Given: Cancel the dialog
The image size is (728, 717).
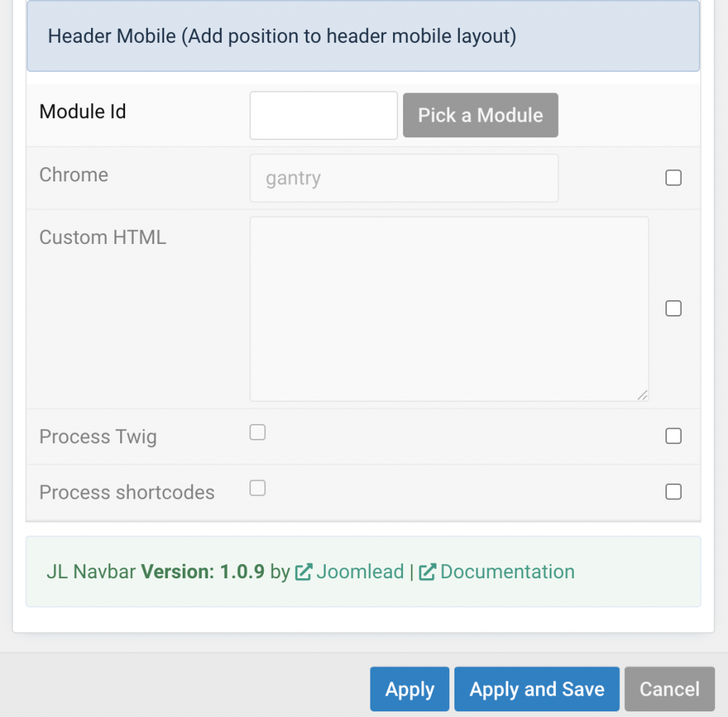Looking at the screenshot, I should point(670,689).
